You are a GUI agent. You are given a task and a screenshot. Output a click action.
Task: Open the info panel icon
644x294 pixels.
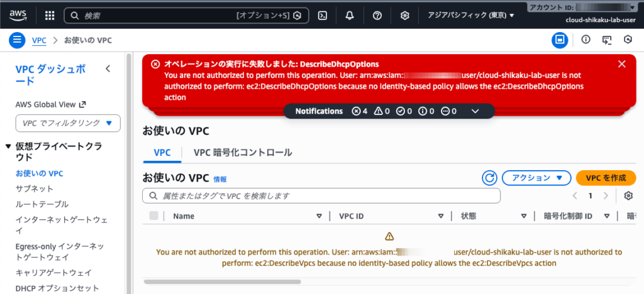586,40
